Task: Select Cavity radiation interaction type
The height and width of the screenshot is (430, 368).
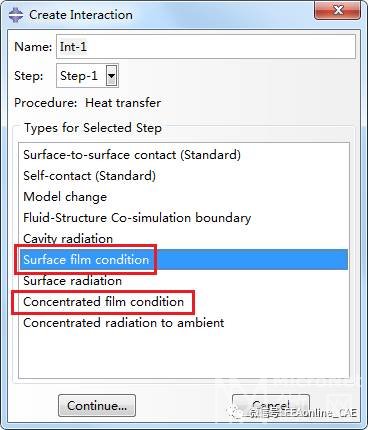Action: coord(68,238)
